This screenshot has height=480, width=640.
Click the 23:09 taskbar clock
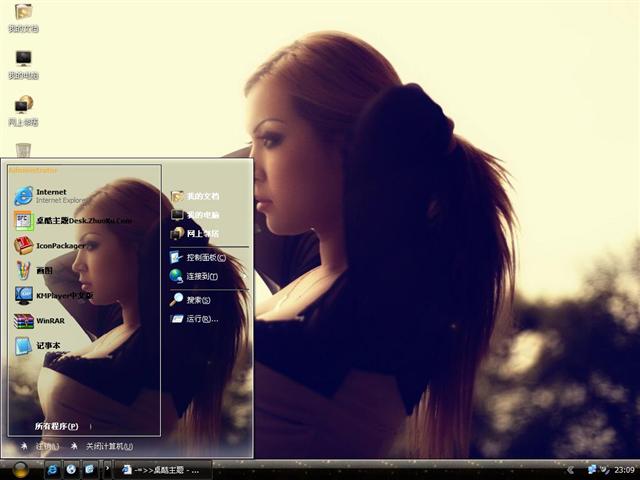tap(624, 470)
